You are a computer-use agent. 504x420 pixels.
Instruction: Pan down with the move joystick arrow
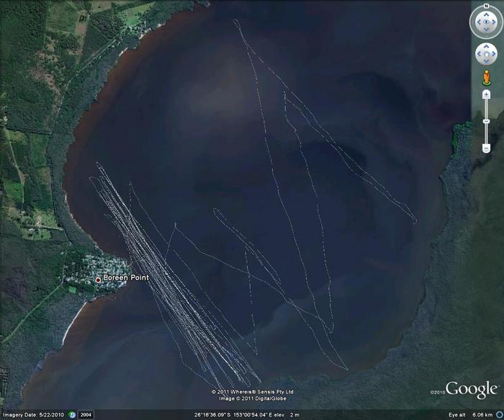[x=486, y=62]
